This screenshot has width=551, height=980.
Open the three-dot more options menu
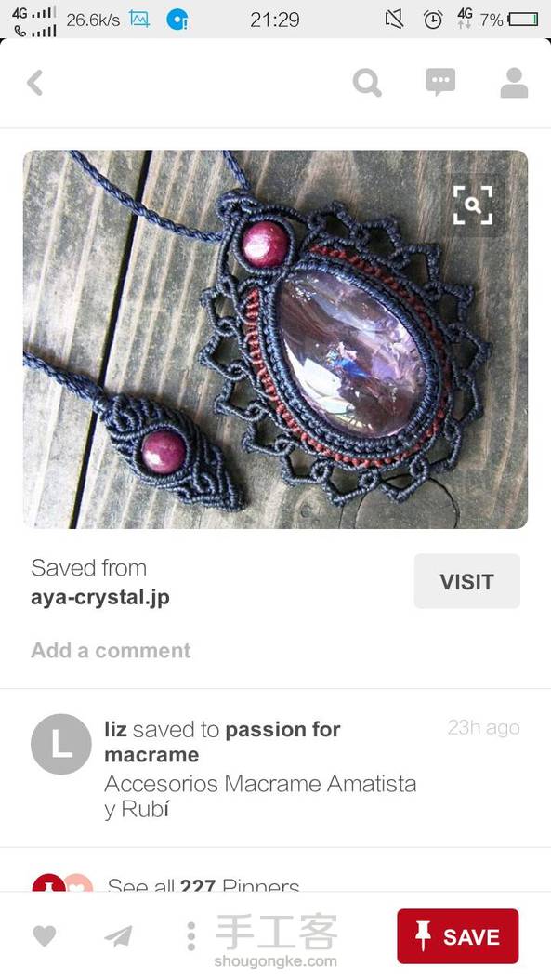[x=191, y=935]
